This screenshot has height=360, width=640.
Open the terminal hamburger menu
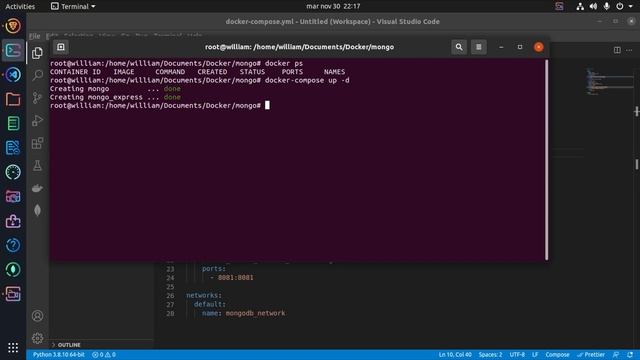(478, 47)
